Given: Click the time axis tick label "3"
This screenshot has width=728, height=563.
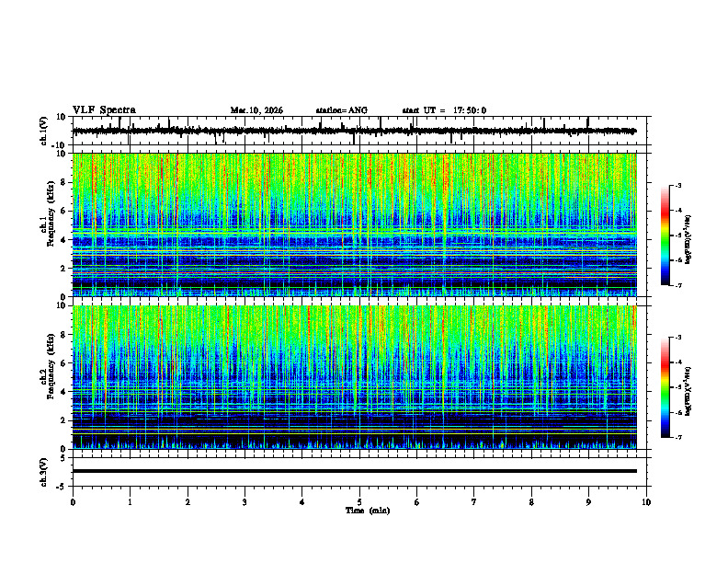Looking at the screenshot, I should pyautogui.click(x=245, y=502).
